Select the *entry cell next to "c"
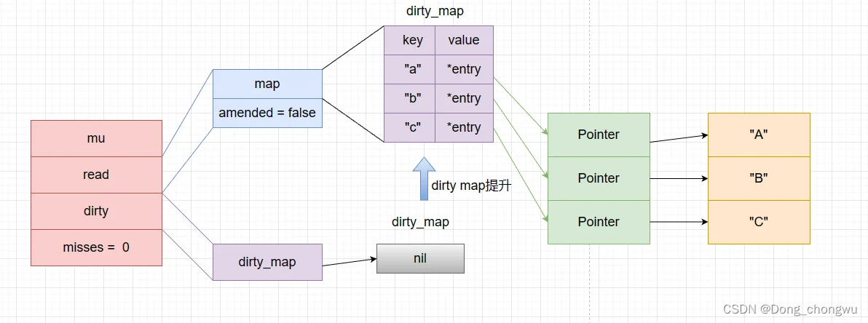Screen dimensions: 868x323 coord(464,128)
